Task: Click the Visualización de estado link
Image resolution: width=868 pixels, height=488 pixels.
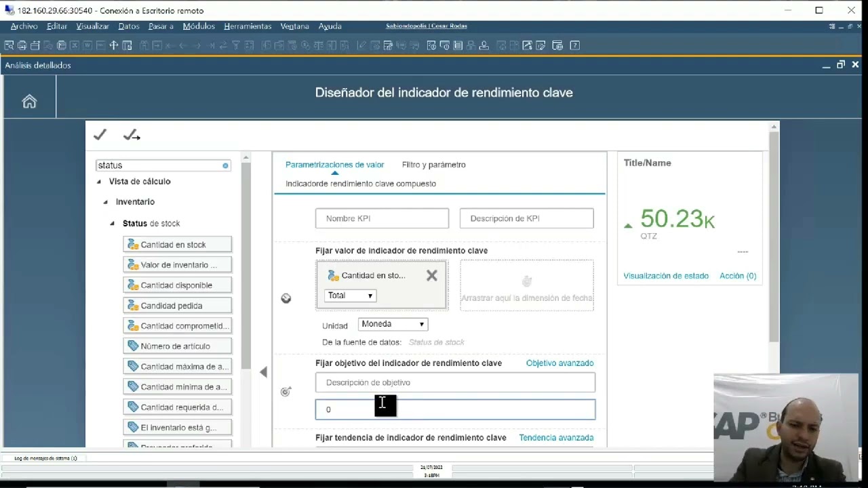Action: 666,276
